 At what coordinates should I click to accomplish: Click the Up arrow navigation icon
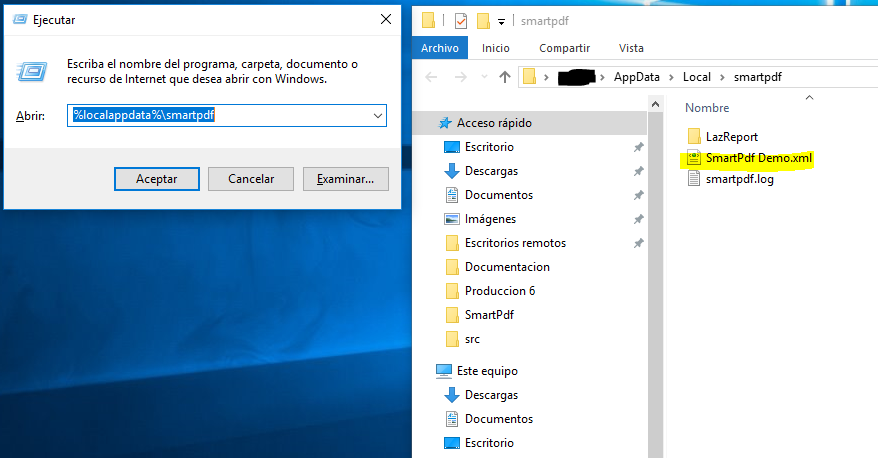tap(505, 77)
